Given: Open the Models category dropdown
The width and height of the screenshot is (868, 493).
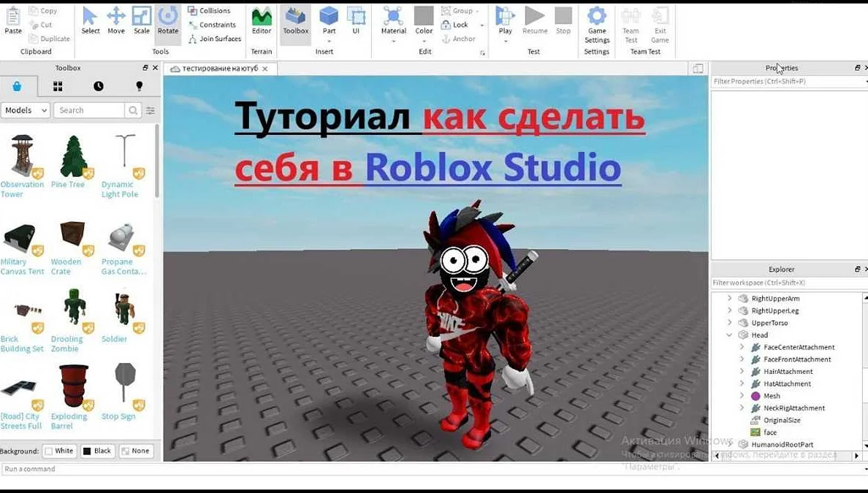Looking at the screenshot, I should 26,110.
